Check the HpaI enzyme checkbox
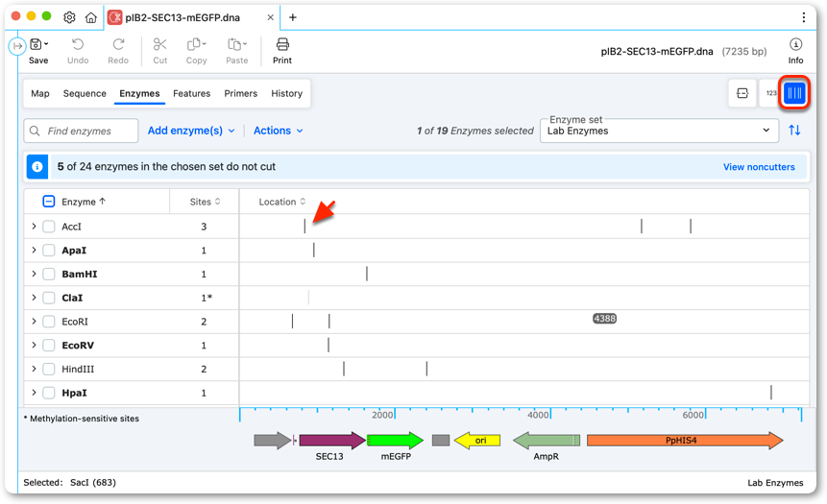This screenshot has height=504, width=827. point(49,393)
